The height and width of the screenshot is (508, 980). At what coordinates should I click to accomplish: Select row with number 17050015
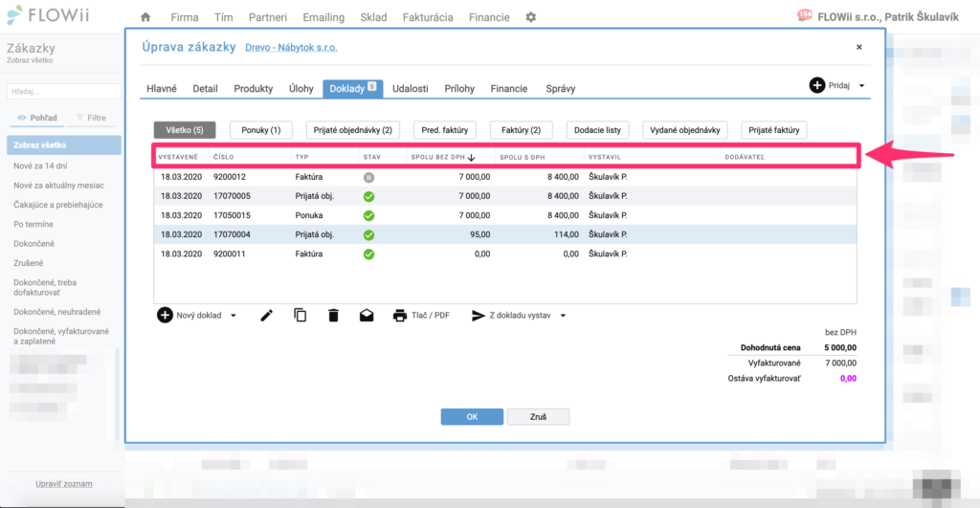[x=505, y=215]
